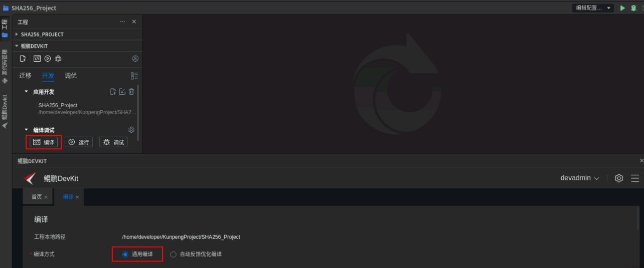Collapse the 应用开发 section
Image resolution: width=644 pixels, height=268 pixels.
(x=26, y=92)
